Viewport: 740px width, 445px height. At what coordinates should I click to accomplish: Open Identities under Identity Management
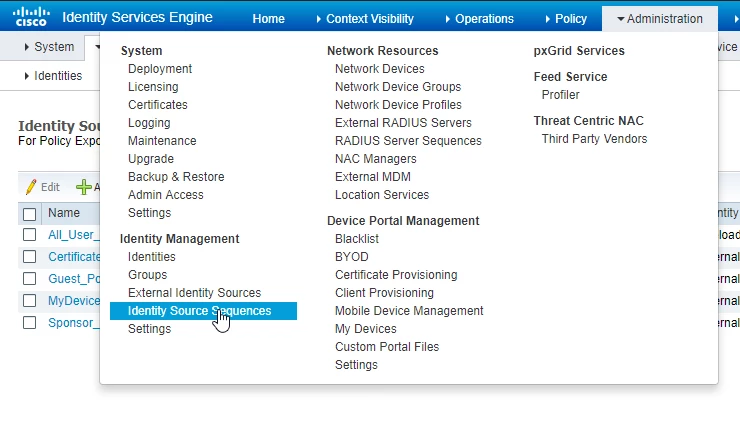tap(152, 257)
